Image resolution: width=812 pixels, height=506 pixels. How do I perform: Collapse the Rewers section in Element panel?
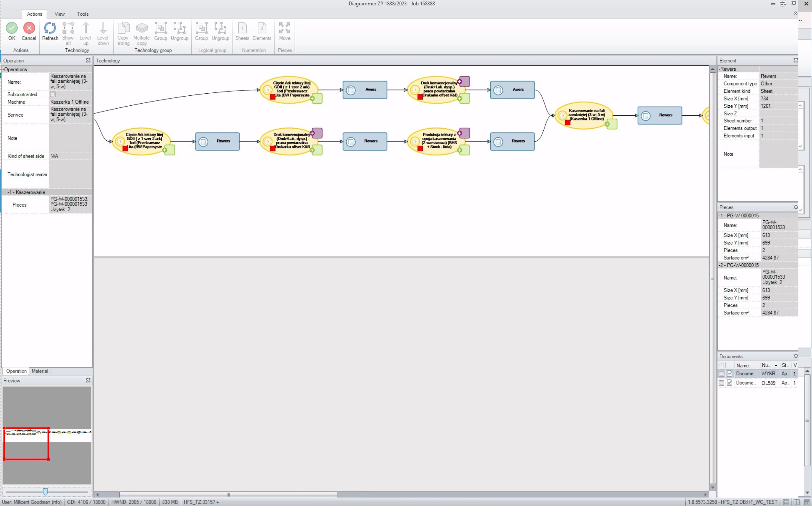720,69
